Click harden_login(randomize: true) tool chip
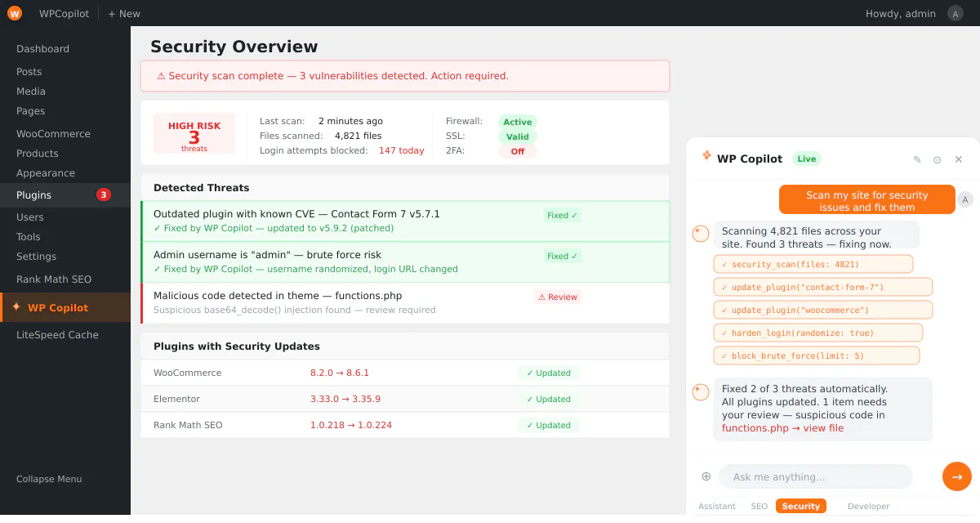 coord(818,333)
